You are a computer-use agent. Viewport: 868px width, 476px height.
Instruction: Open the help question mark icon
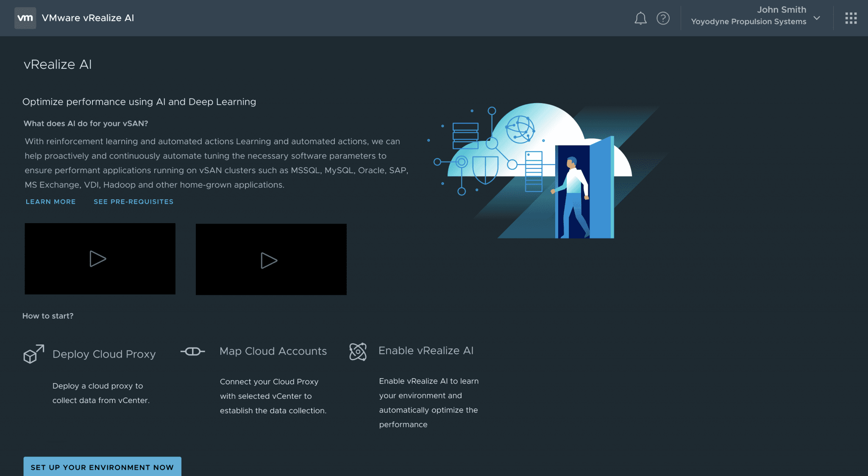663,18
